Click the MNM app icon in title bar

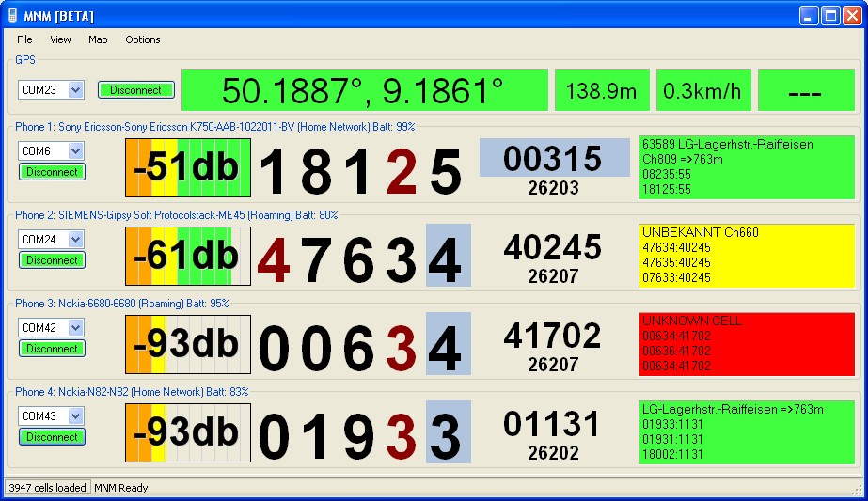12,16
